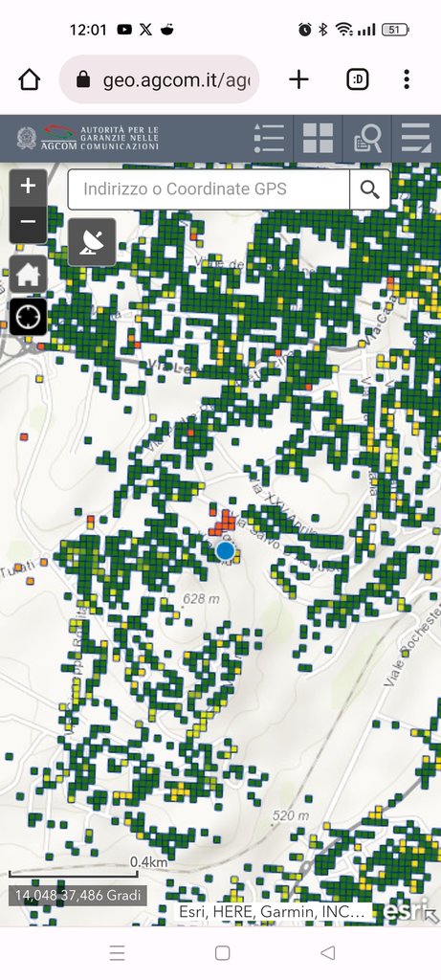Zoom out the map with minus button
This screenshot has height=980, width=441.
point(28,223)
